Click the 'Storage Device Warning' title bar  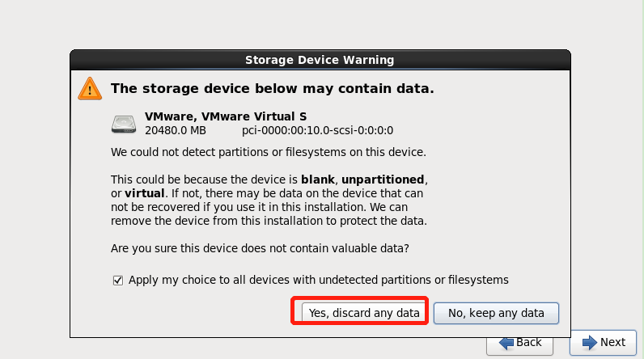[x=320, y=60]
